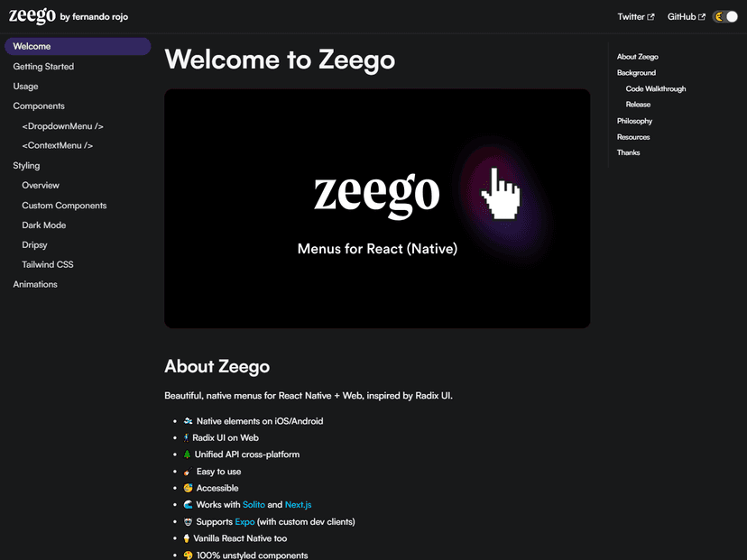Open Getting Started page
Image resolution: width=747 pixels, height=560 pixels.
(43, 67)
